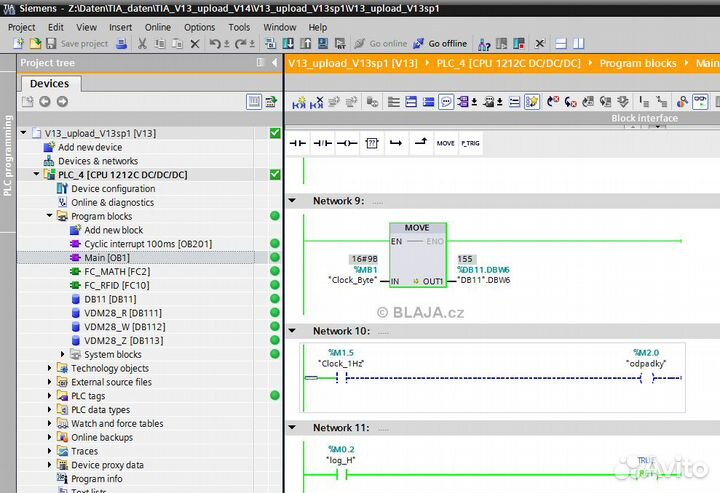Click the Block interface divider bar
Image resolution: width=720 pixels, height=493 pixels.
pyautogui.click(x=644, y=118)
